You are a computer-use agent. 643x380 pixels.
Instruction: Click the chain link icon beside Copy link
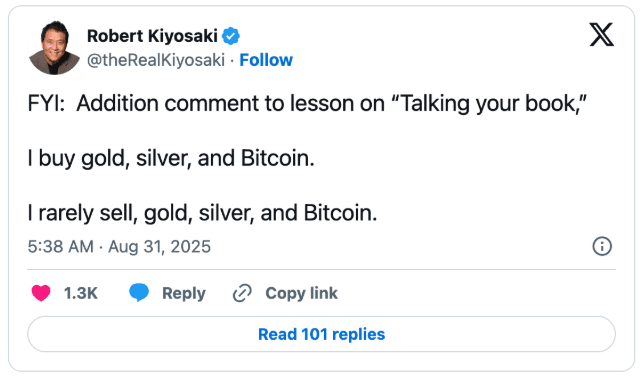click(242, 293)
